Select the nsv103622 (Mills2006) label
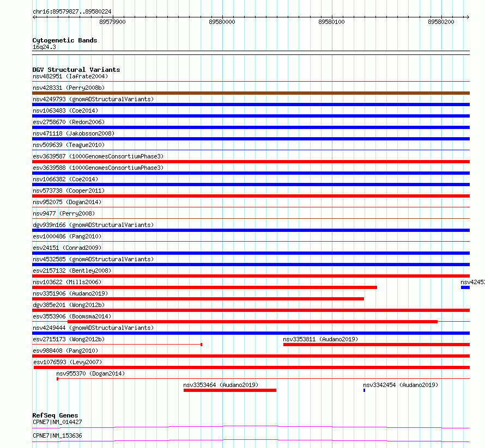485x448 pixels. pos(67,282)
